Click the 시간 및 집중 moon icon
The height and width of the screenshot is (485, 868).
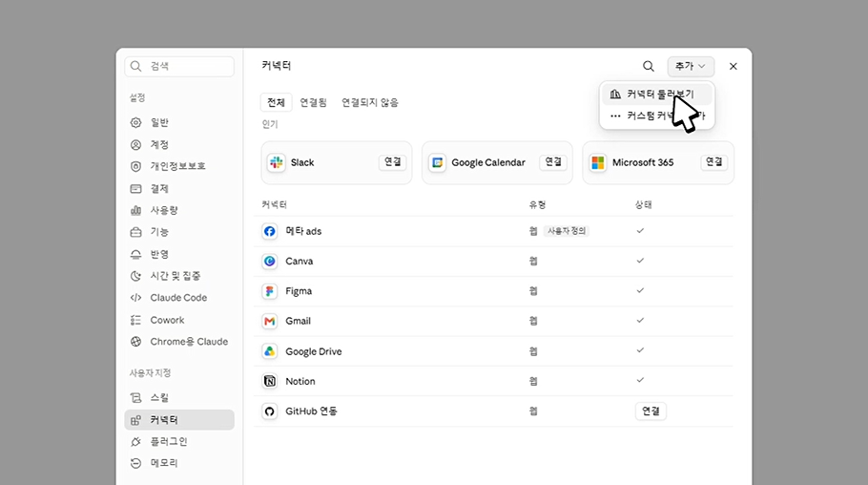pyautogui.click(x=135, y=276)
